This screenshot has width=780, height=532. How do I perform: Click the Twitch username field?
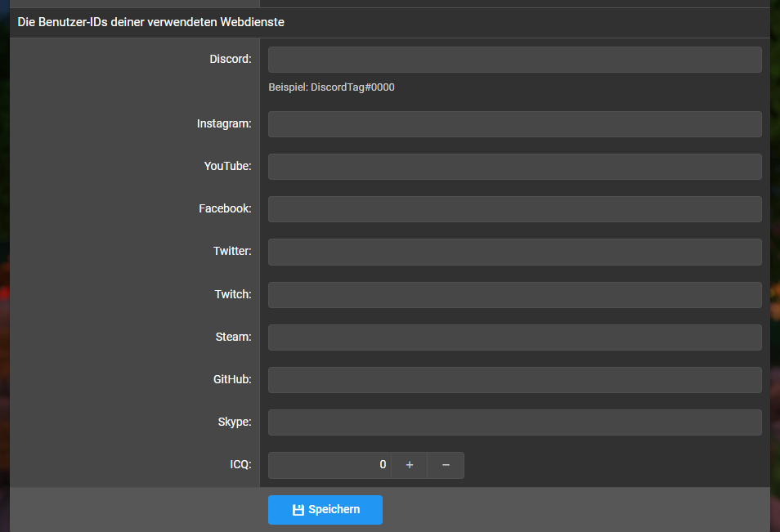click(x=514, y=294)
